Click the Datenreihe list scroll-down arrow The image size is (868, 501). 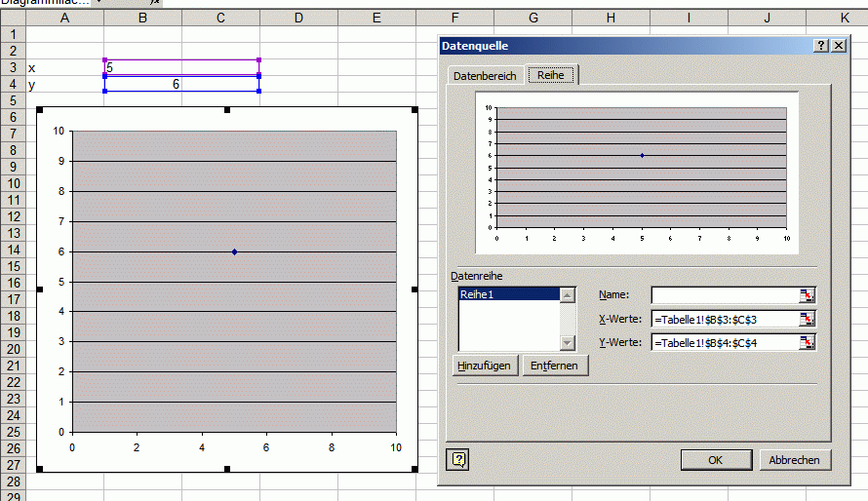(568, 343)
